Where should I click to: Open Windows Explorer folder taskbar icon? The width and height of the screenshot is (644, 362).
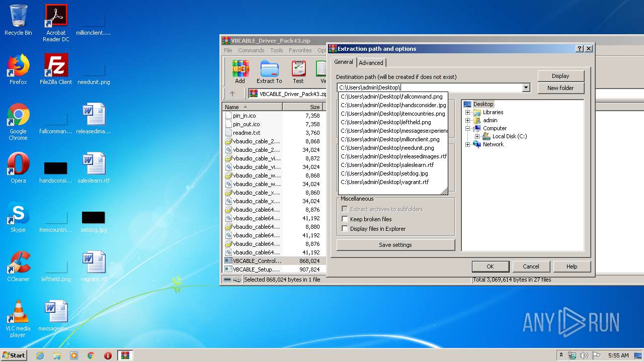point(57,355)
